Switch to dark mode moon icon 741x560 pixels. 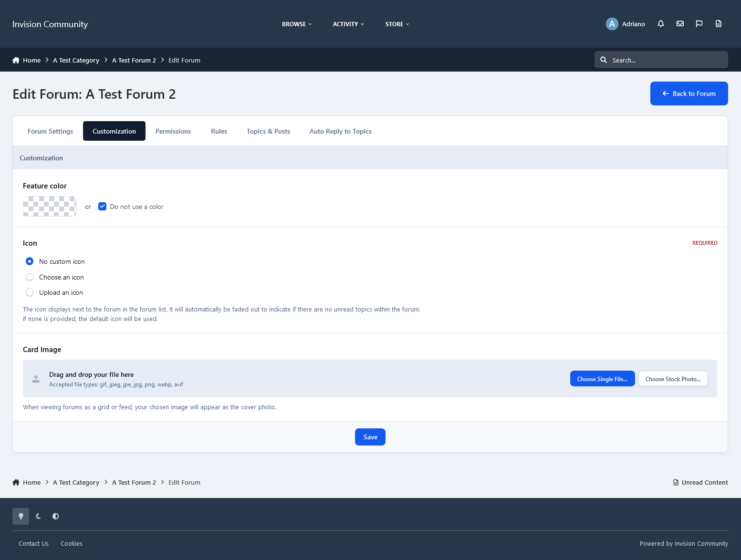click(x=38, y=516)
